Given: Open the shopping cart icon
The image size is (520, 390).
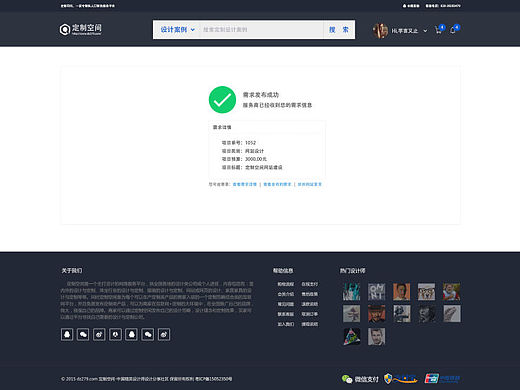Looking at the screenshot, I should point(438,30).
